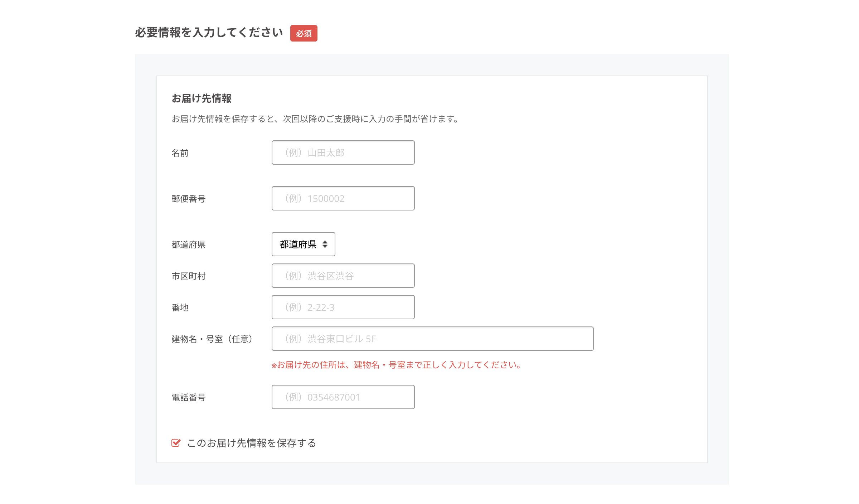Click the 市区町村 city input field
The width and height of the screenshot is (859, 504).
coord(343,276)
